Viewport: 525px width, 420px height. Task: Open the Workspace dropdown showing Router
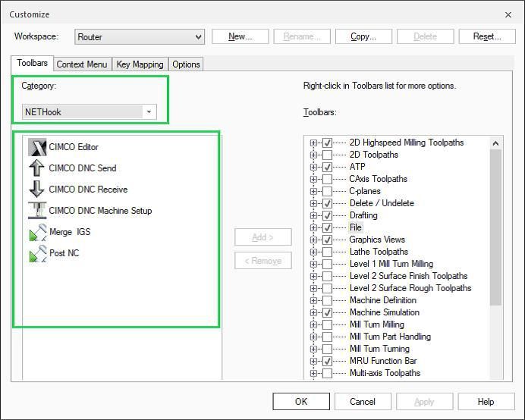139,37
